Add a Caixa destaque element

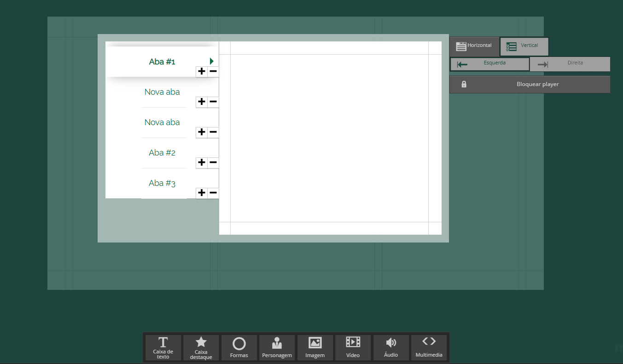[201, 347]
